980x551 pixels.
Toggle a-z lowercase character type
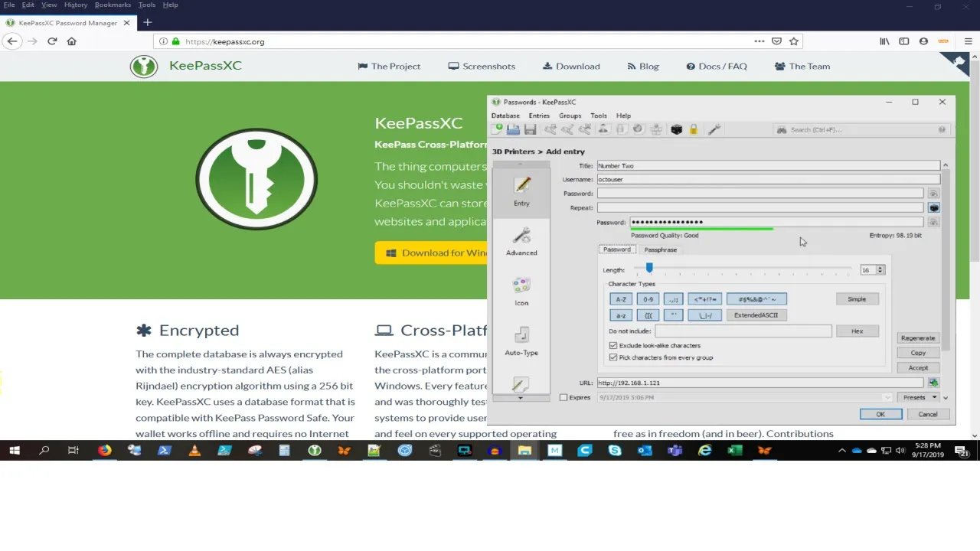point(621,315)
